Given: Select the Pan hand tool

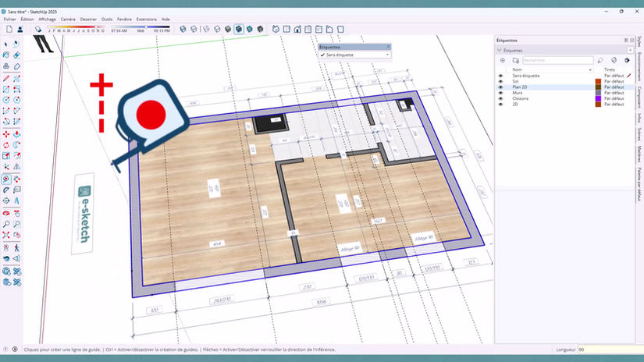Looking at the screenshot, I should [17, 214].
